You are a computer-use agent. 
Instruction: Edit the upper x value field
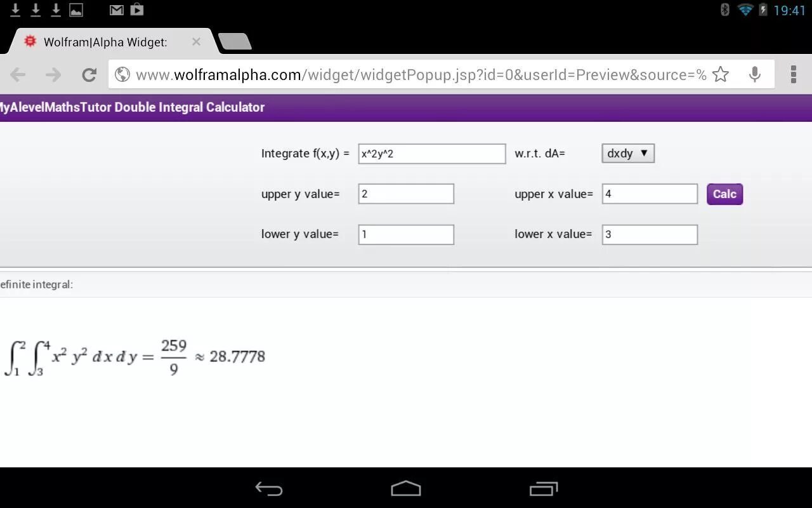pyautogui.click(x=650, y=194)
